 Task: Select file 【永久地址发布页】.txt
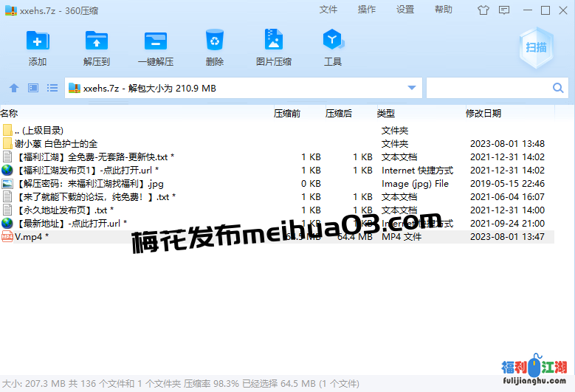[65, 210]
